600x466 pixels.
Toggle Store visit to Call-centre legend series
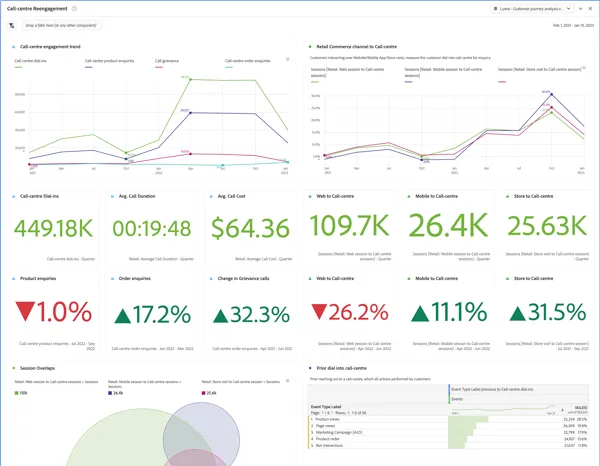click(540, 75)
